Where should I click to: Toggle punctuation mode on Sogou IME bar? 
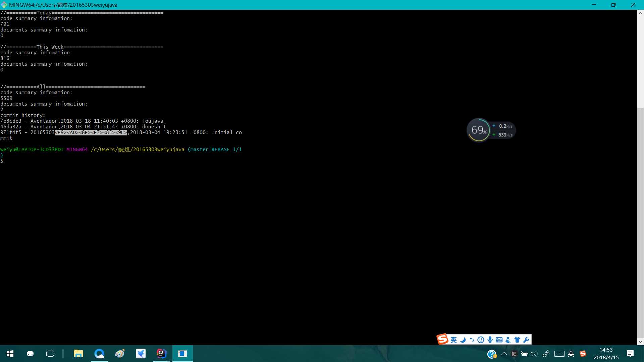pos(472,340)
